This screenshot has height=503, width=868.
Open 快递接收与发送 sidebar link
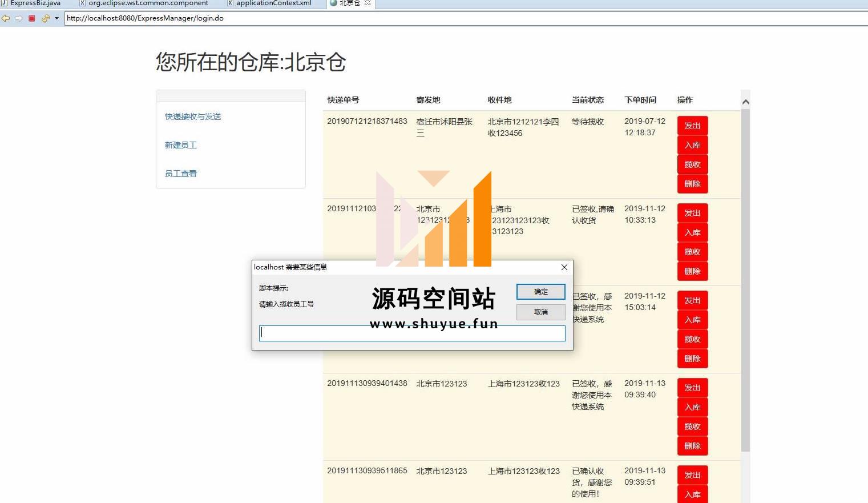(193, 116)
